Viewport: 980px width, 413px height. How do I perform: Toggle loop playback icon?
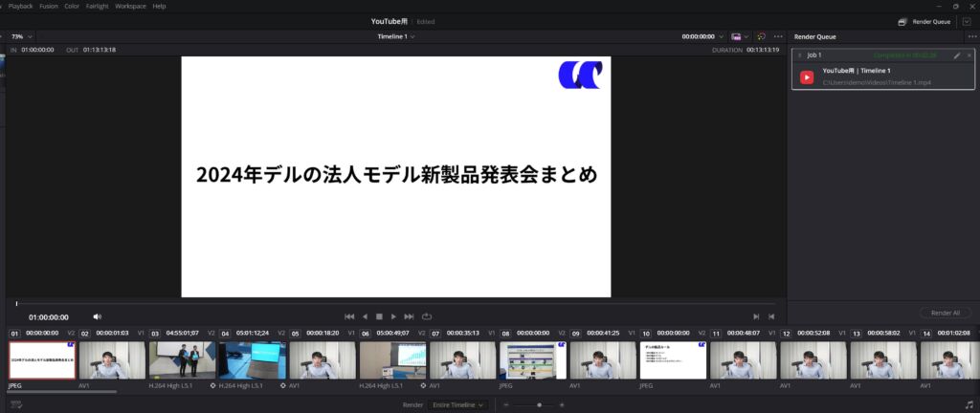426,316
